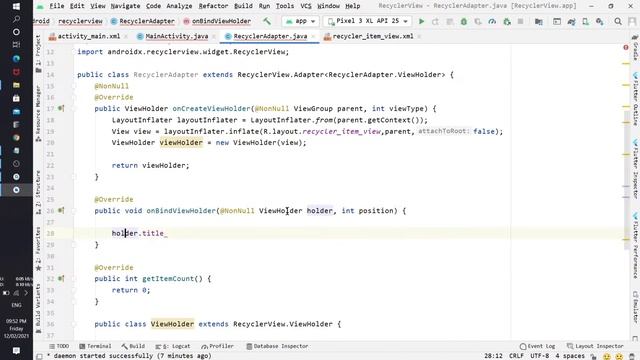This screenshot has height=360, width=640.
Task: Open File Explorer folder in the taskbar
Action: 16,85
